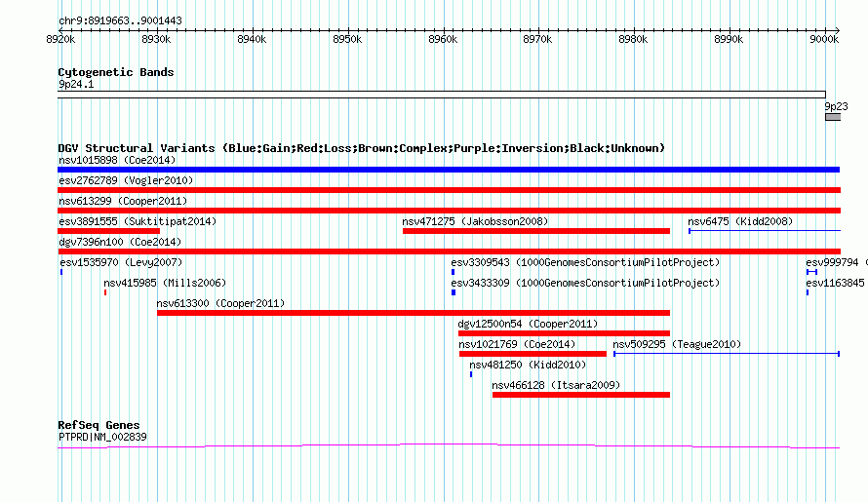The image size is (868, 502).
Task: Click the short red esv3891555 bar
Action: pos(108,231)
